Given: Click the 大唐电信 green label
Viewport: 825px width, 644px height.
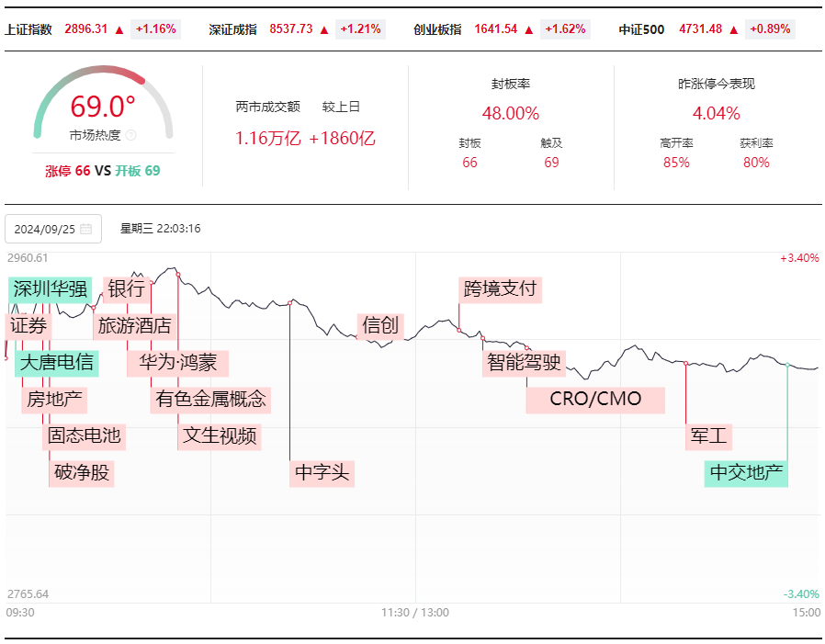Looking at the screenshot, I should click(x=57, y=363).
